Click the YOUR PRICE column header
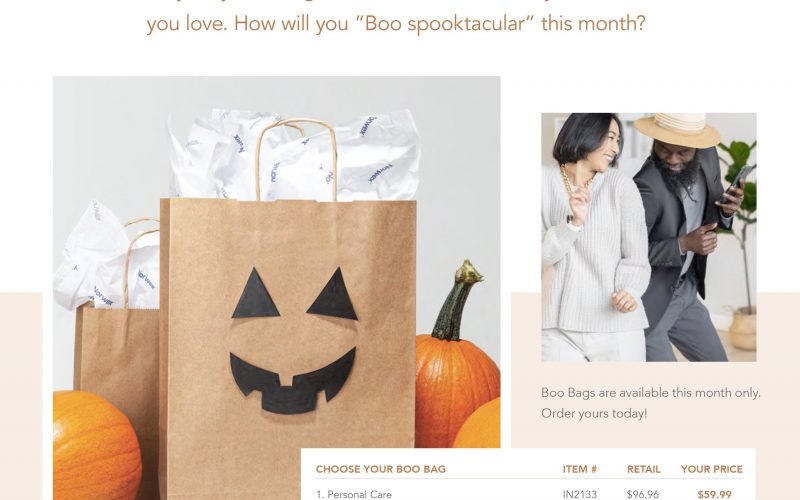This screenshot has width=800, height=500. click(712, 469)
